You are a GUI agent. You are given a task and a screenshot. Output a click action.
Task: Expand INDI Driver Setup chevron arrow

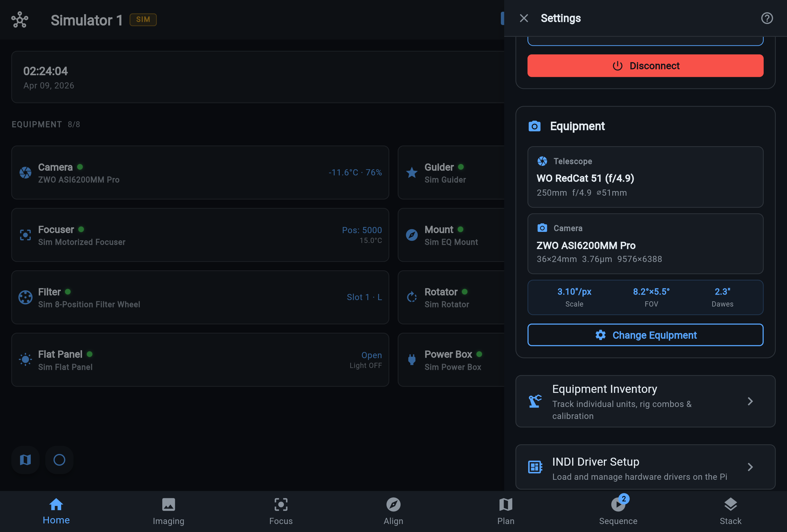point(750,467)
